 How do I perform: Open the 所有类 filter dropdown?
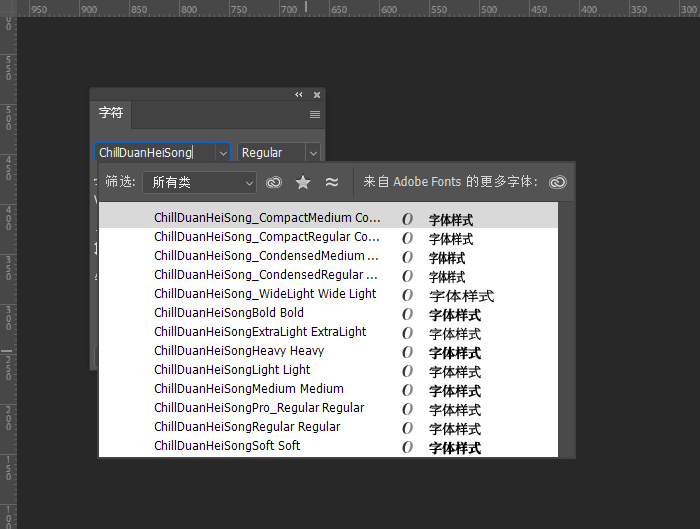[200, 182]
